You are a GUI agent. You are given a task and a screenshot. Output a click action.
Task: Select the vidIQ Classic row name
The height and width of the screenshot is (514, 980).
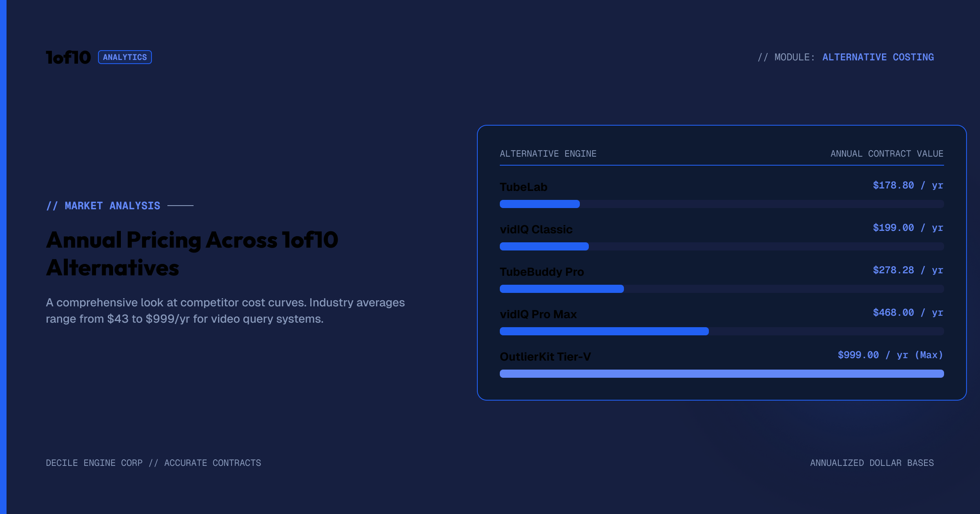click(536, 229)
